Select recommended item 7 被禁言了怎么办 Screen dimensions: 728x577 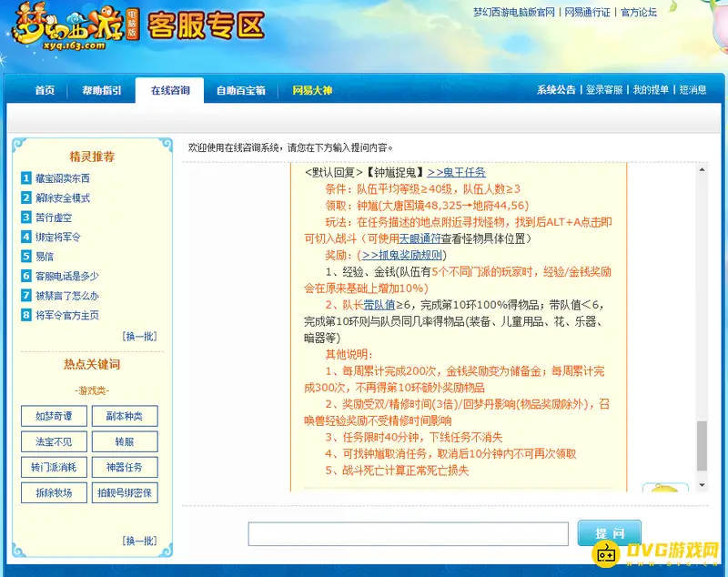67,295
